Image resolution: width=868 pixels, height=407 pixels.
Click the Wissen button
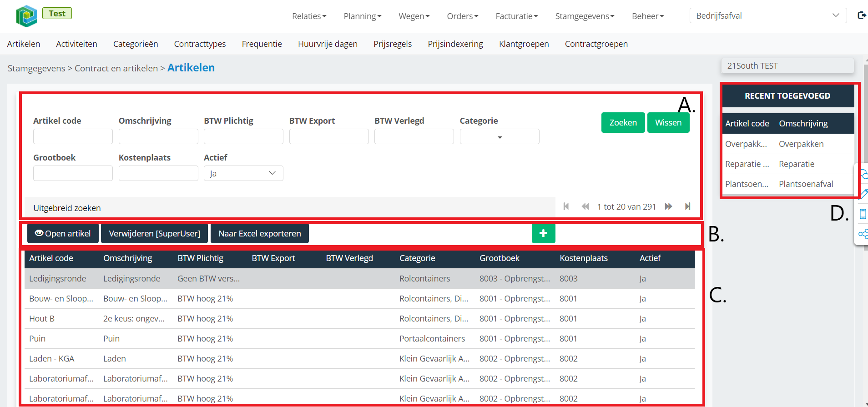coord(668,122)
